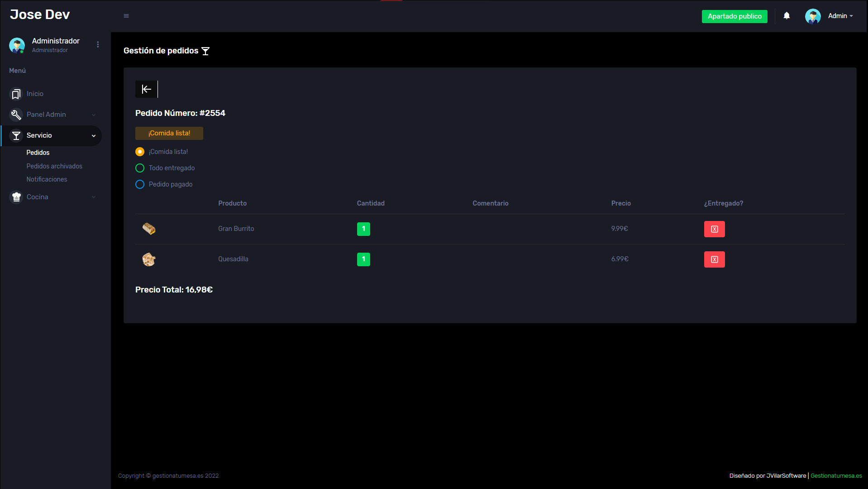Image resolution: width=868 pixels, height=489 pixels.
Task: Select the ¡Comida lista! radio option
Action: click(x=140, y=152)
